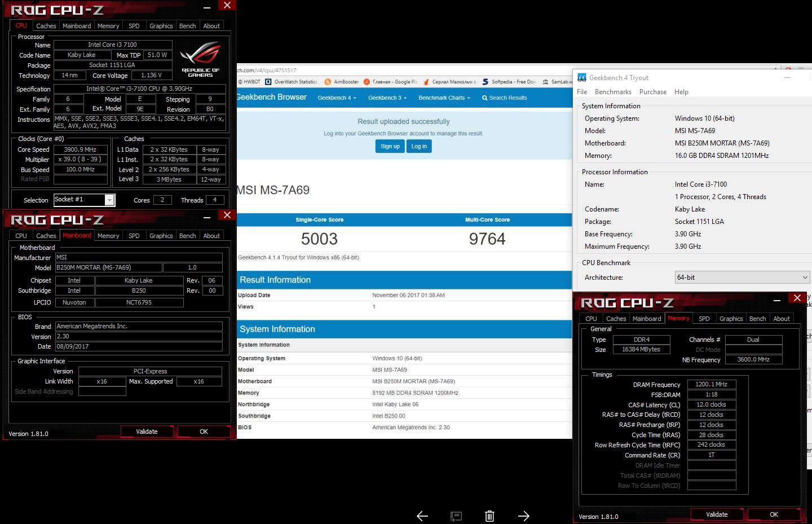Open SPD tab in CPU-Z memory window
This screenshot has width=812, height=524.
tap(704, 319)
